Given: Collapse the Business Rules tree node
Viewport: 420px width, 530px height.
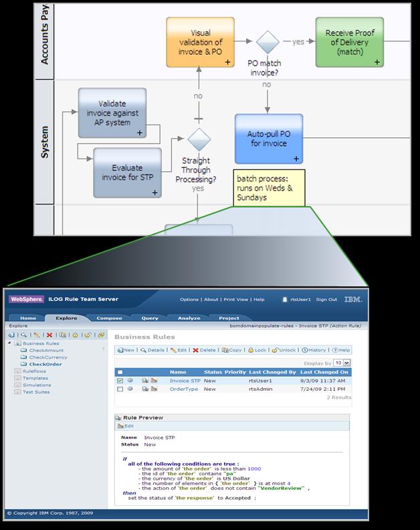Looking at the screenshot, I should coord(9,343).
